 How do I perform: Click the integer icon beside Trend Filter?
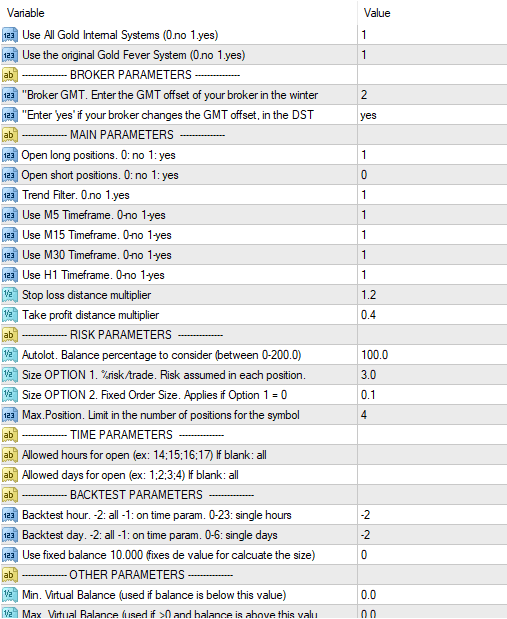click(x=9, y=195)
